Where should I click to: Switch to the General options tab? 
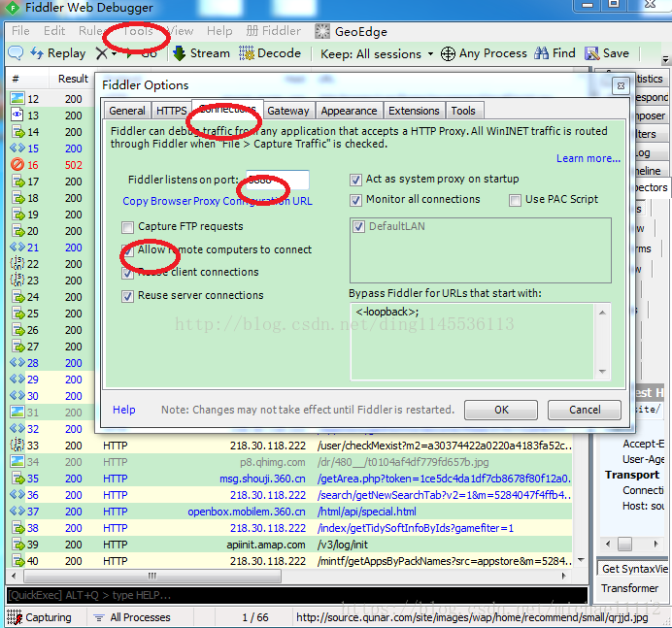pos(127,111)
